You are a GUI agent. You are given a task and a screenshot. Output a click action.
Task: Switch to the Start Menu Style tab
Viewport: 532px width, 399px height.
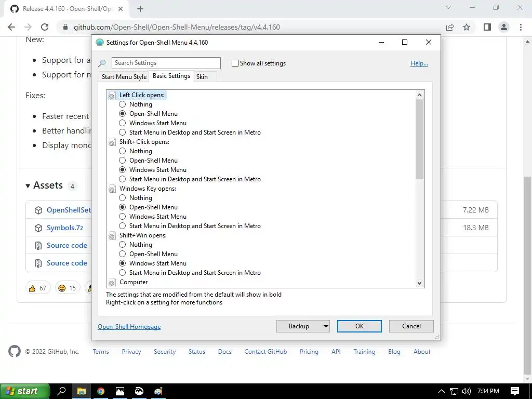pos(124,77)
